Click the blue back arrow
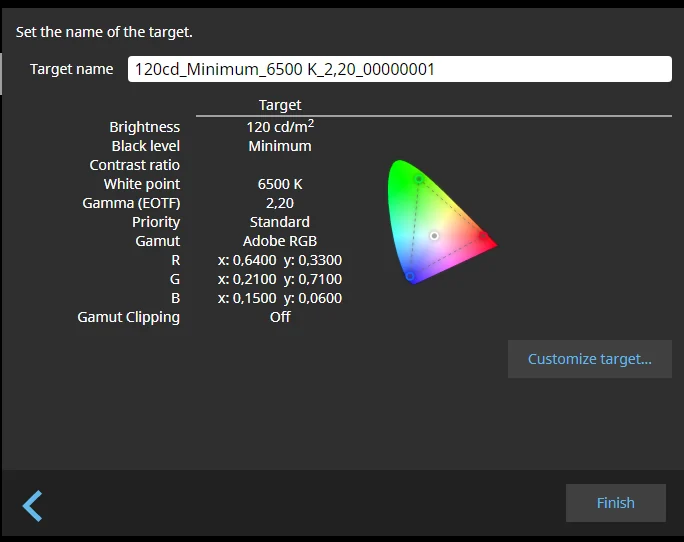This screenshot has width=684, height=542. [33, 505]
